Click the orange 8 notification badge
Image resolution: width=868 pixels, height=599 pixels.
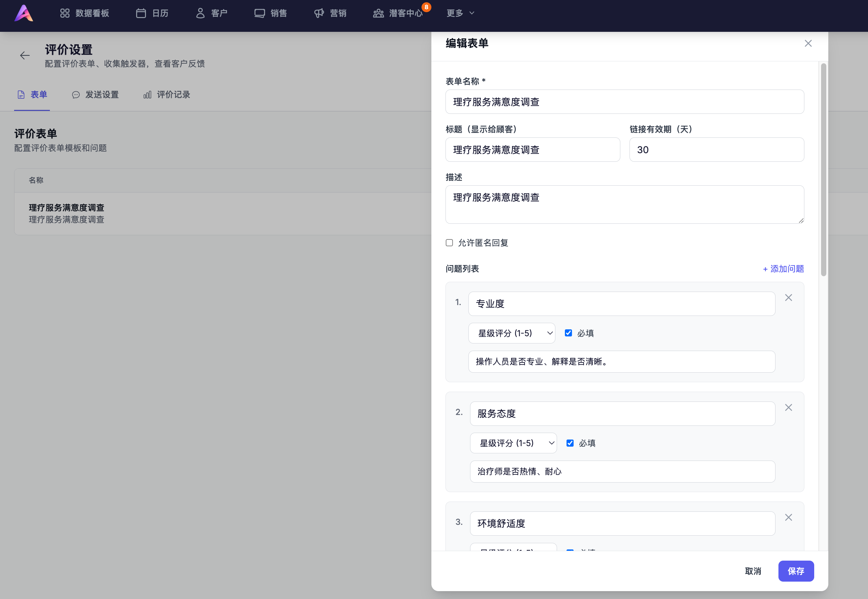(x=426, y=7)
